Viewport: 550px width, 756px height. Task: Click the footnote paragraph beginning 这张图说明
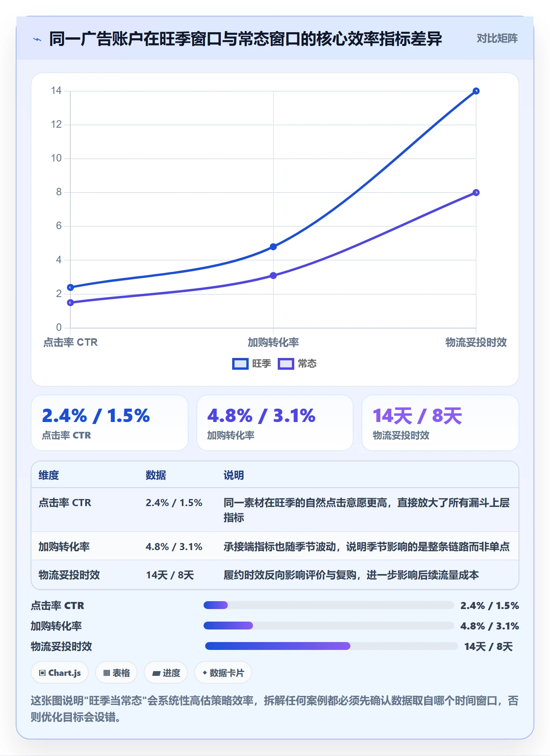[x=275, y=709]
